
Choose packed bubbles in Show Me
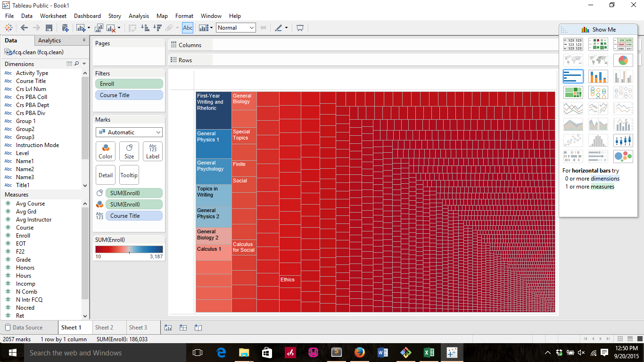click(x=623, y=156)
